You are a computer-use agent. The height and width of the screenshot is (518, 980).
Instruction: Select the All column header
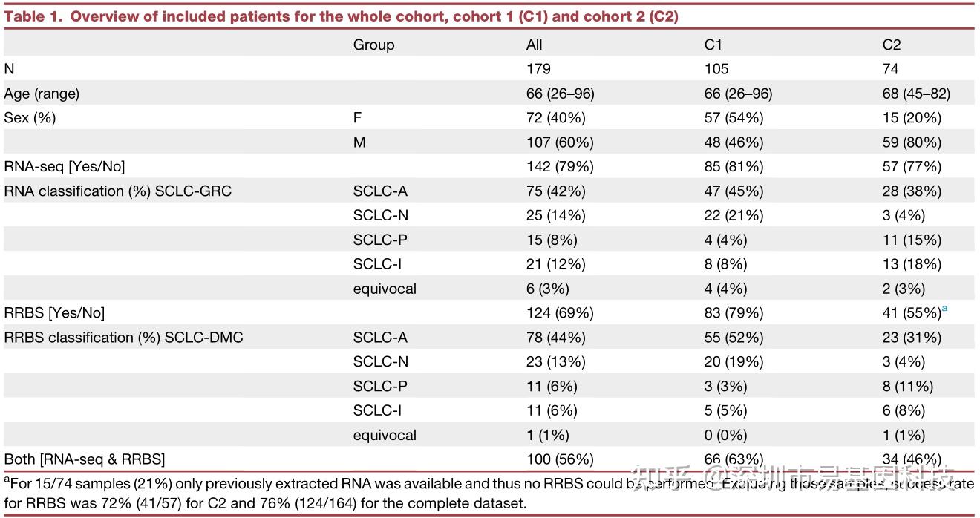click(x=535, y=45)
